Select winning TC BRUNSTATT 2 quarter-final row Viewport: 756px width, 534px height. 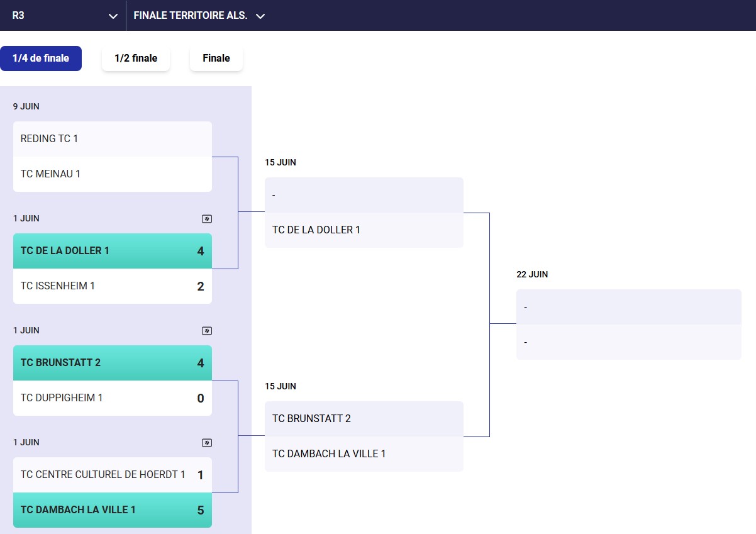pos(113,363)
